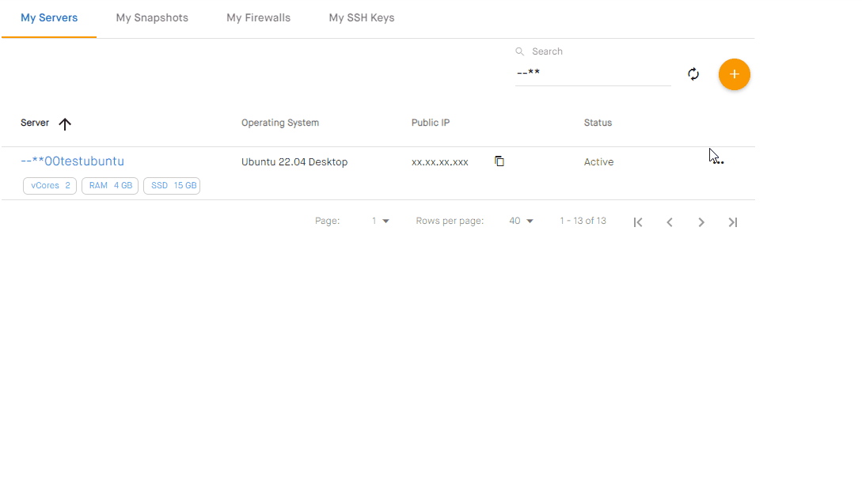The width and height of the screenshot is (862, 504).
Task: Click the orange add server plus button
Action: pyautogui.click(x=734, y=74)
